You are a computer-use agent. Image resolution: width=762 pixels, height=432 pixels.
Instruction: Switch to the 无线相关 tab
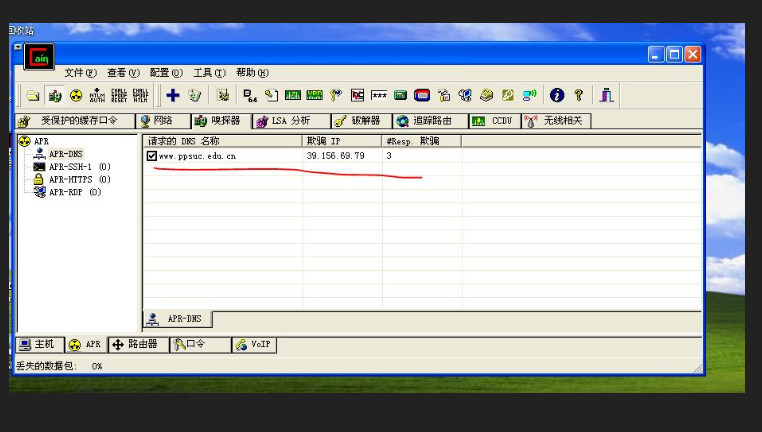click(556, 121)
